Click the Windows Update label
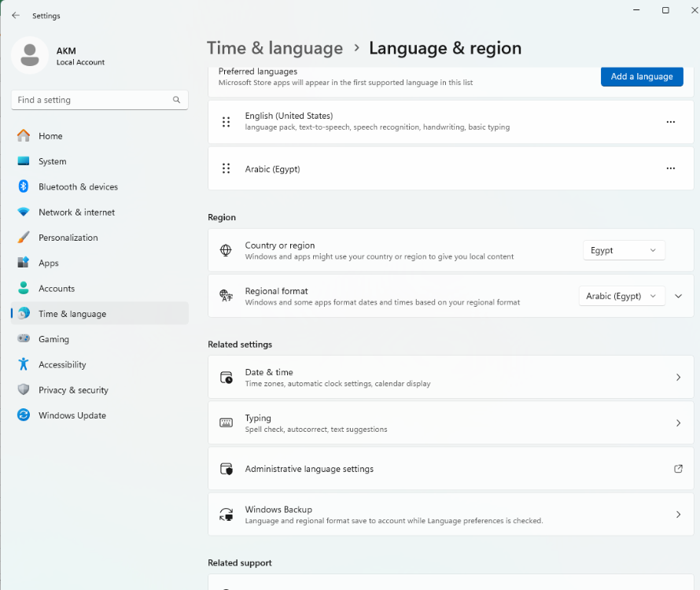The height and width of the screenshot is (590, 700). point(72,415)
